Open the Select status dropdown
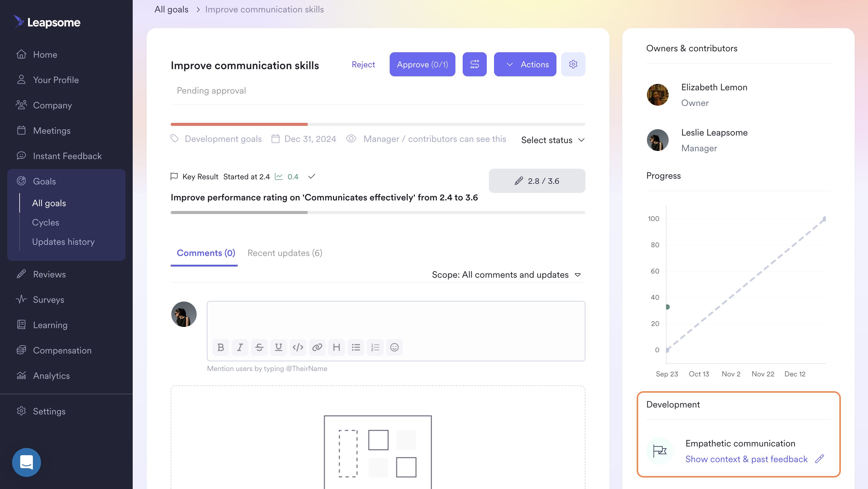The height and width of the screenshot is (489, 868). coord(553,140)
